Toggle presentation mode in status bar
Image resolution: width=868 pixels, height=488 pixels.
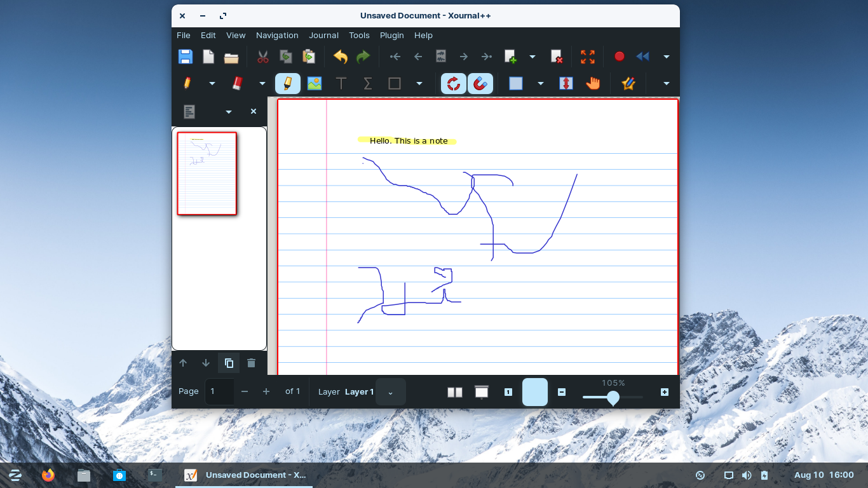(x=482, y=392)
